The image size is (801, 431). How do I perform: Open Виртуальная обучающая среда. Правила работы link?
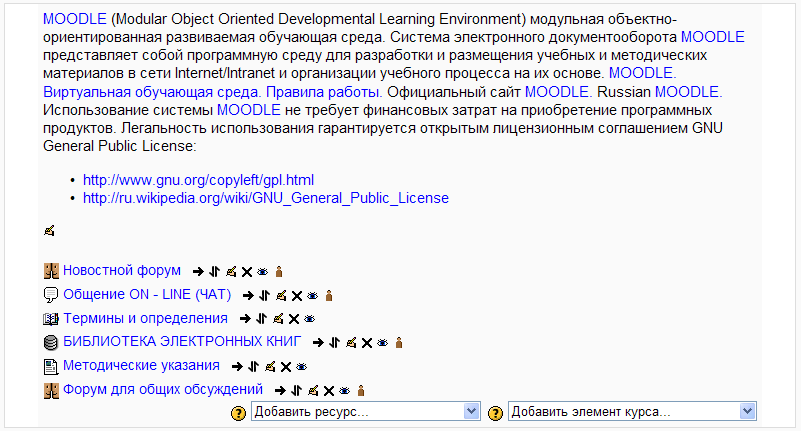click(213, 92)
